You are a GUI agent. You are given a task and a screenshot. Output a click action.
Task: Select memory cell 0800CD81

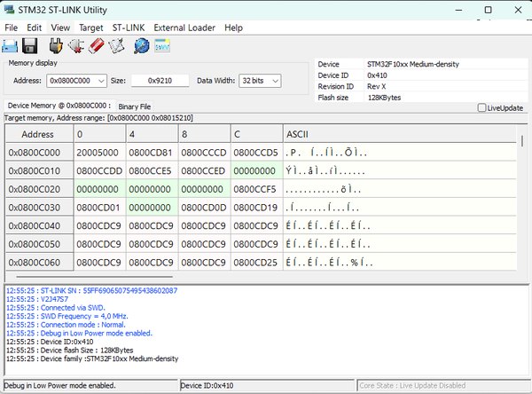[x=151, y=153]
